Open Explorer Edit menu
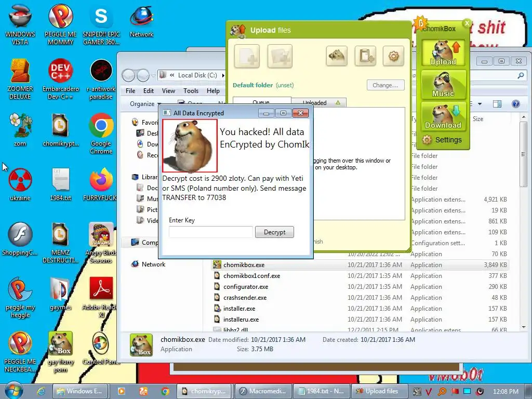This screenshot has height=399, width=532. (x=148, y=90)
